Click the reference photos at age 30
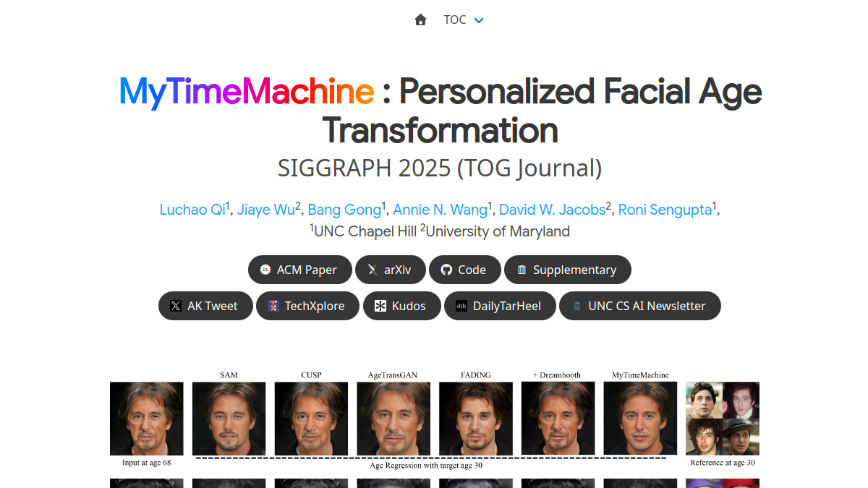Viewport: 868px width, 488px height. click(x=723, y=419)
